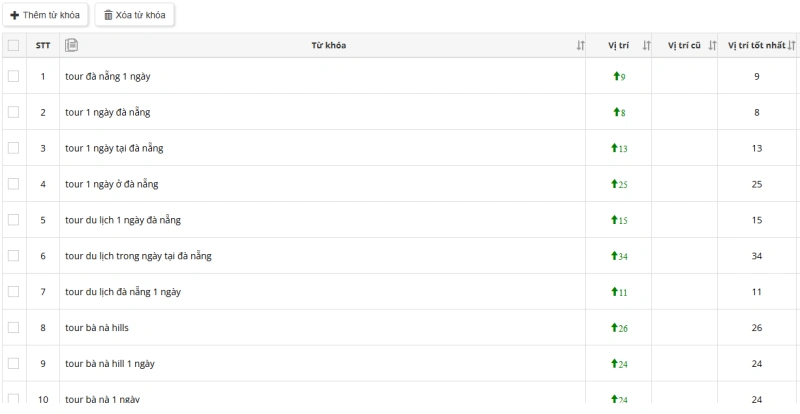This screenshot has height=414, width=800.
Task: Click the plus icon on Thêm từ khóa
Action: [x=15, y=15]
